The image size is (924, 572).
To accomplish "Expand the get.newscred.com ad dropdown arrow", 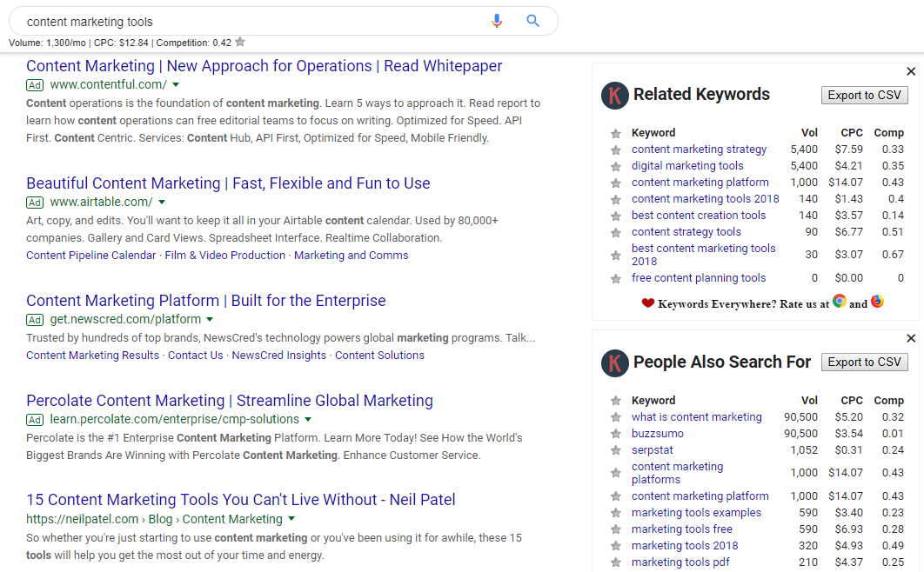I will [210, 320].
